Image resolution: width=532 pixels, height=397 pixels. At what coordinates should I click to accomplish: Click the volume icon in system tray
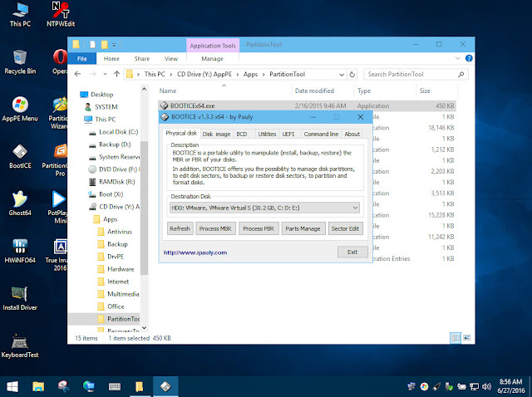point(486,386)
